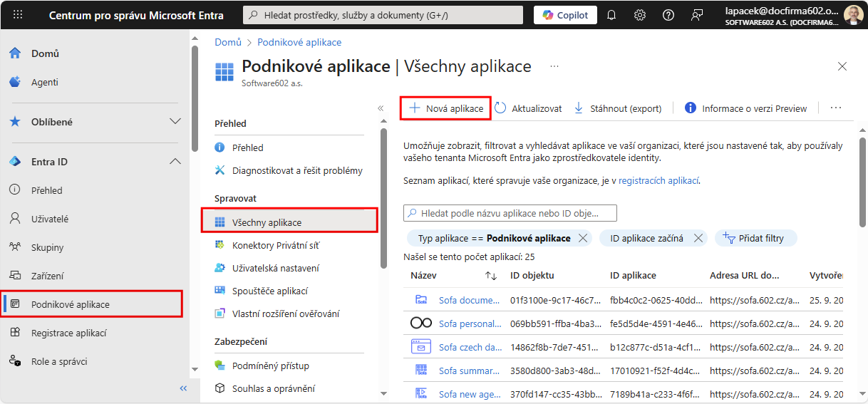The width and height of the screenshot is (868, 404).
Task: Open Podmíněný přístup
Action: [x=270, y=366]
